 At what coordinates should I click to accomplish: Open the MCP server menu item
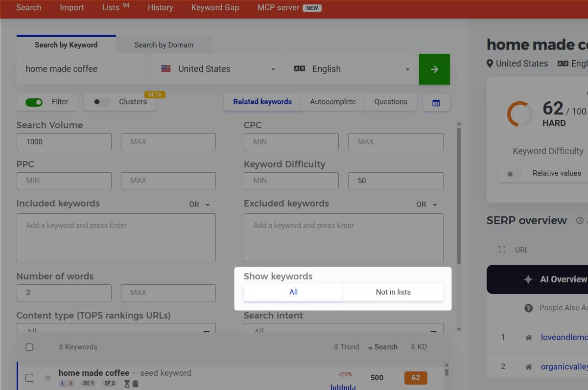pyautogui.click(x=289, y=8)
